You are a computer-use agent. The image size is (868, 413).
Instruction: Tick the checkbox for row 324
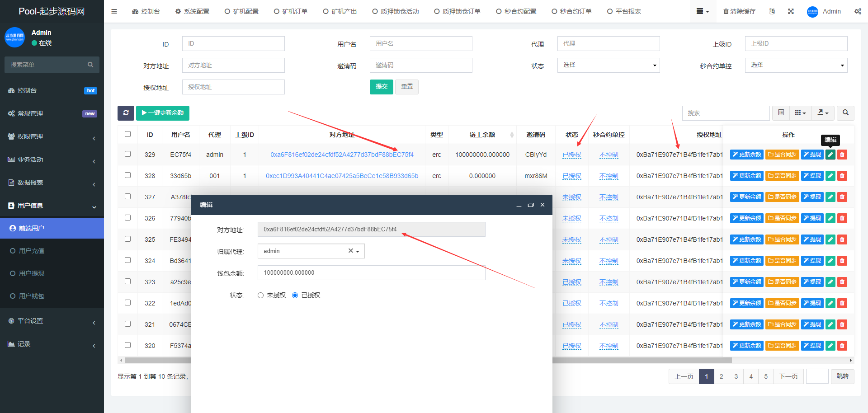coord(128,260)
